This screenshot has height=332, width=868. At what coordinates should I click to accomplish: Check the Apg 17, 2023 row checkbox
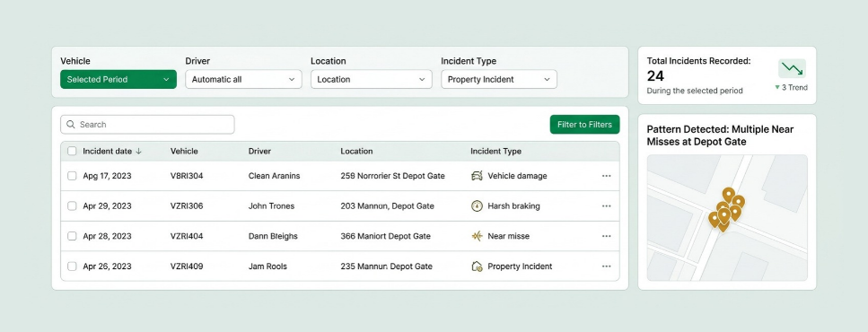pos(72,176)
